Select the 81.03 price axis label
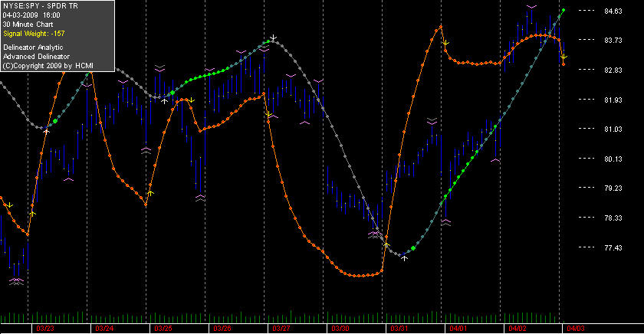This screenshot has width=644, height=334. [613, 129]
